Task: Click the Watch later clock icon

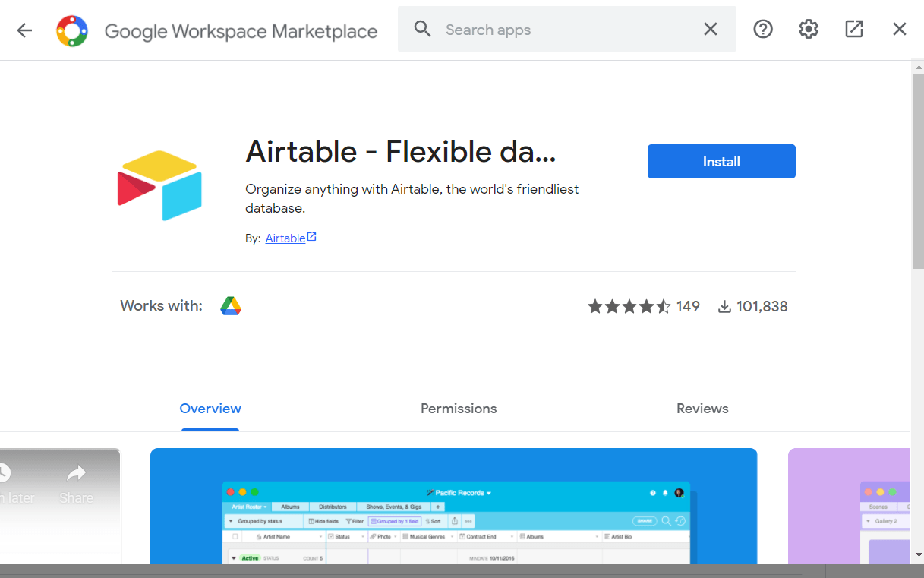Action: click(x=4, y=474)
